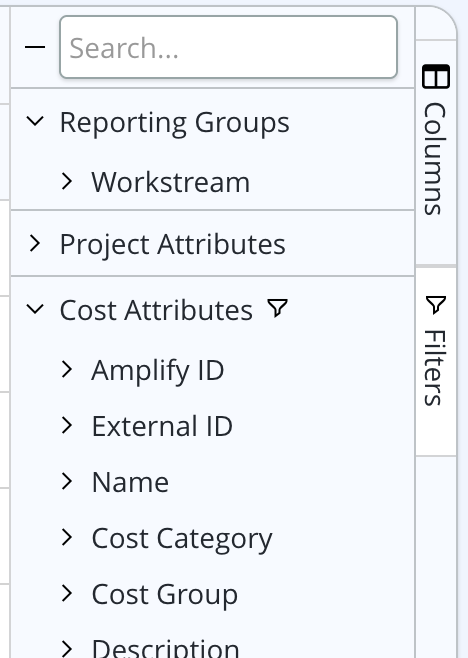Expand the Name filter chevron

point(67,481)
